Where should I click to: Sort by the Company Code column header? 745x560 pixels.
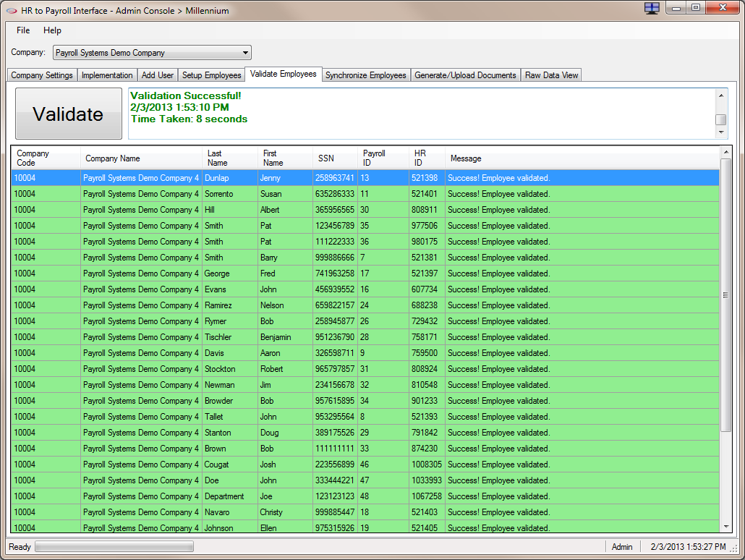pyautogui.click(x=46, y=158)
